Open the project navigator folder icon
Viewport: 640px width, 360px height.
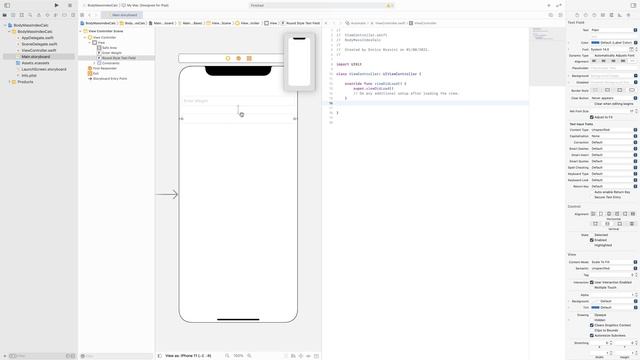(x=4, y=15)
